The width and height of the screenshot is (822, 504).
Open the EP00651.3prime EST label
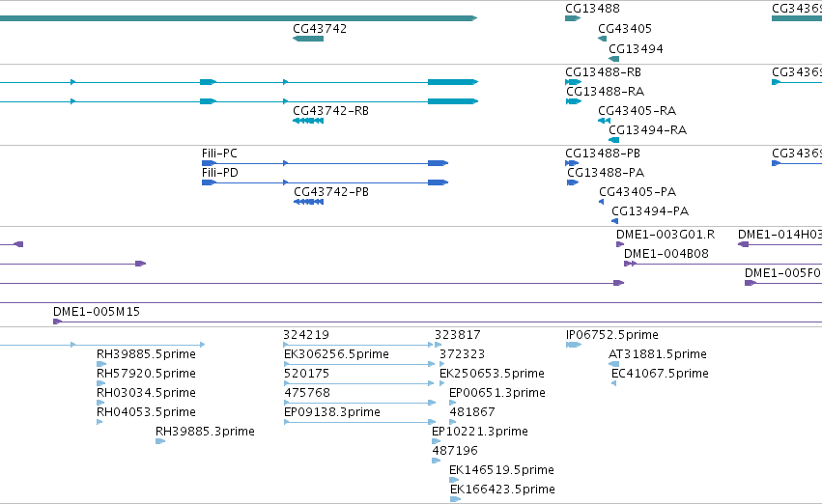tap(497, 393)
